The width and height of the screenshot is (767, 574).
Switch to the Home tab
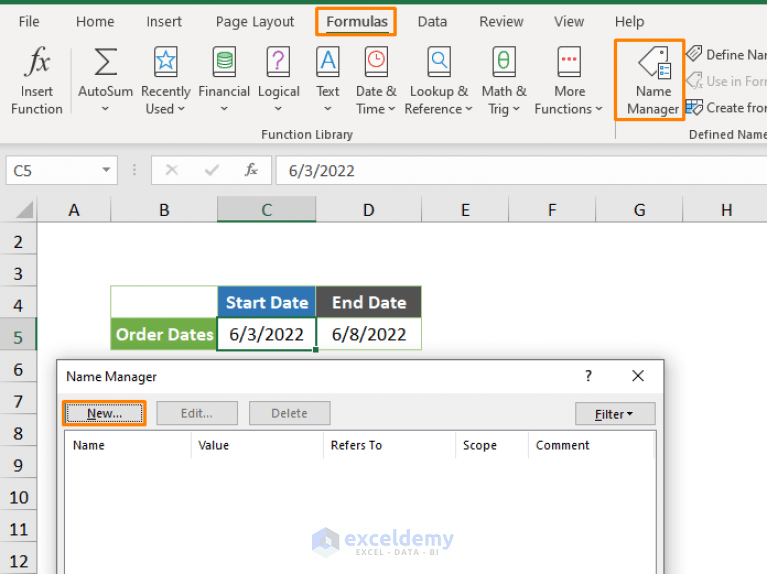coord(95,22)
